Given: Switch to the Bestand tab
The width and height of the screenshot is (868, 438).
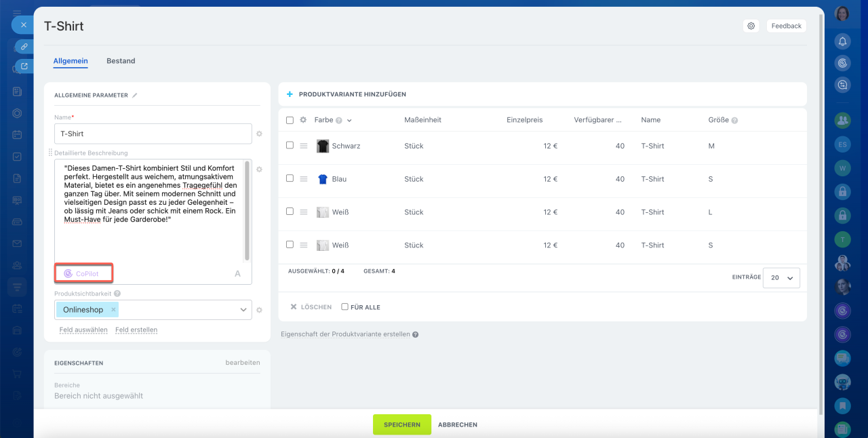Looking at the screenshot, I should [121, 61].
